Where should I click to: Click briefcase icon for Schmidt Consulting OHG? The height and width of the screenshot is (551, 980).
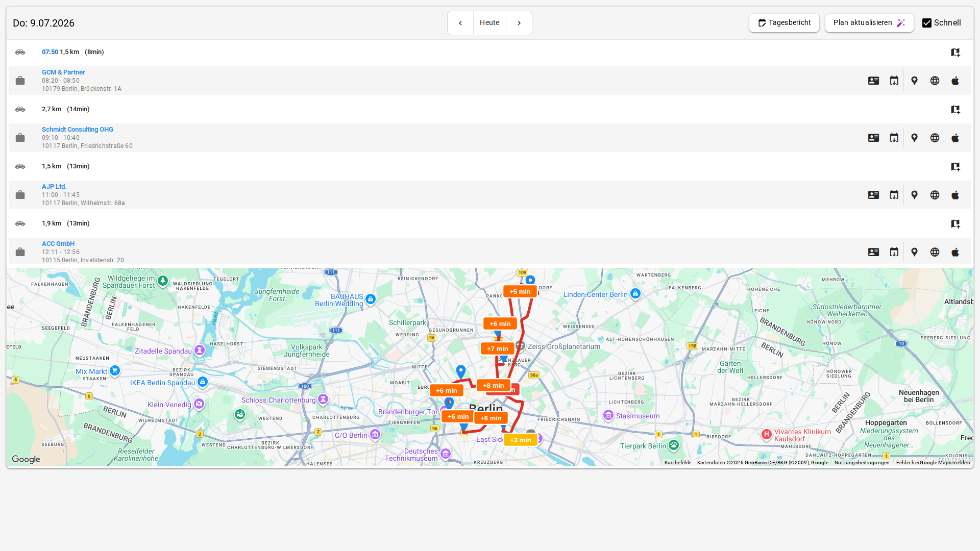tap(20, 138)
